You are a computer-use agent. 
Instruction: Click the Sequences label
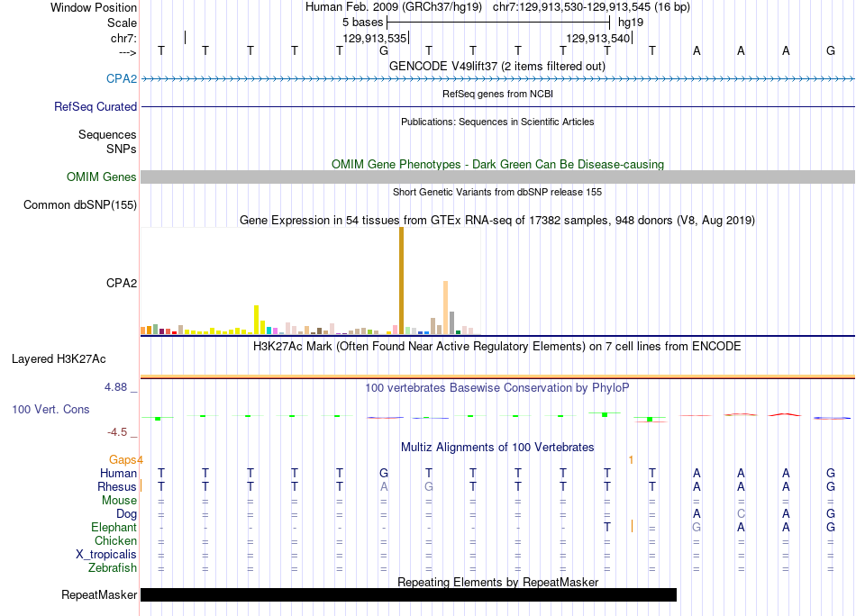(107, 134)
